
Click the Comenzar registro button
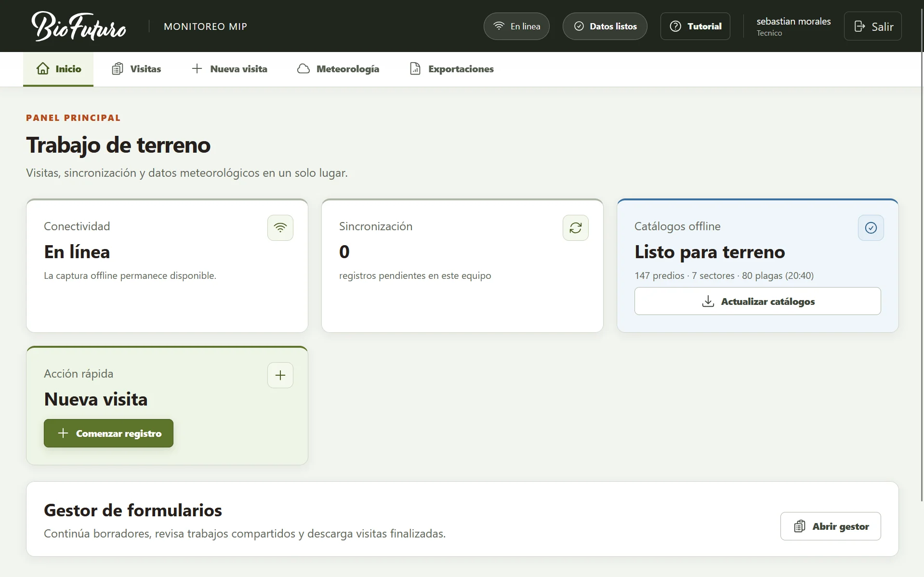click(x=108, y=433)
